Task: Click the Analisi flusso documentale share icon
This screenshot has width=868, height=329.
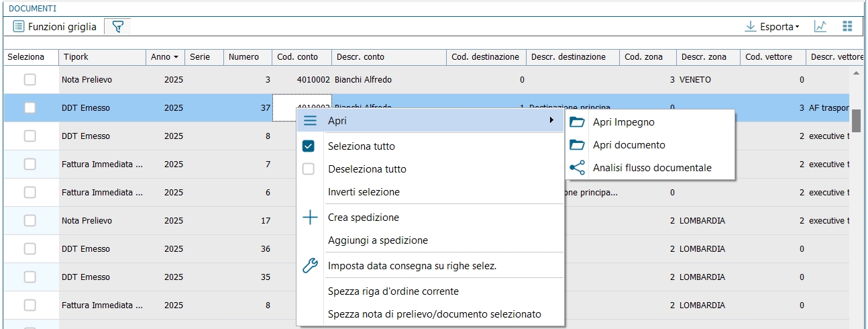Action: click(x=577, y=168)
